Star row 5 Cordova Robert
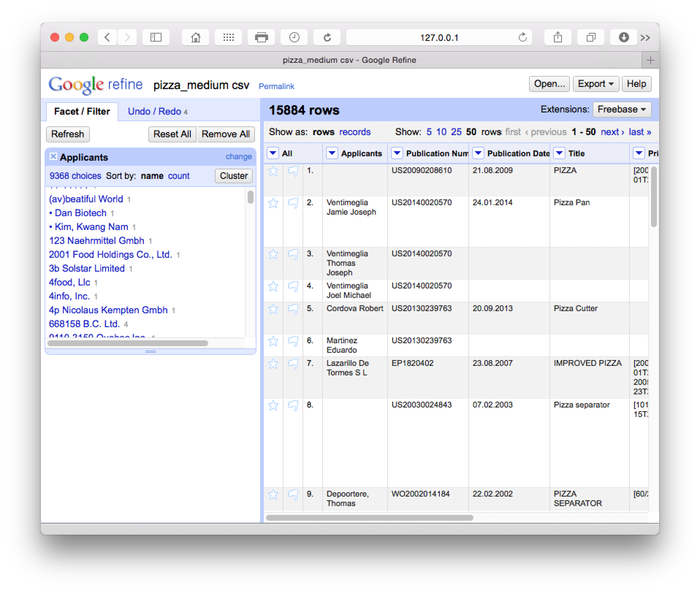 (x=273, y=309)
